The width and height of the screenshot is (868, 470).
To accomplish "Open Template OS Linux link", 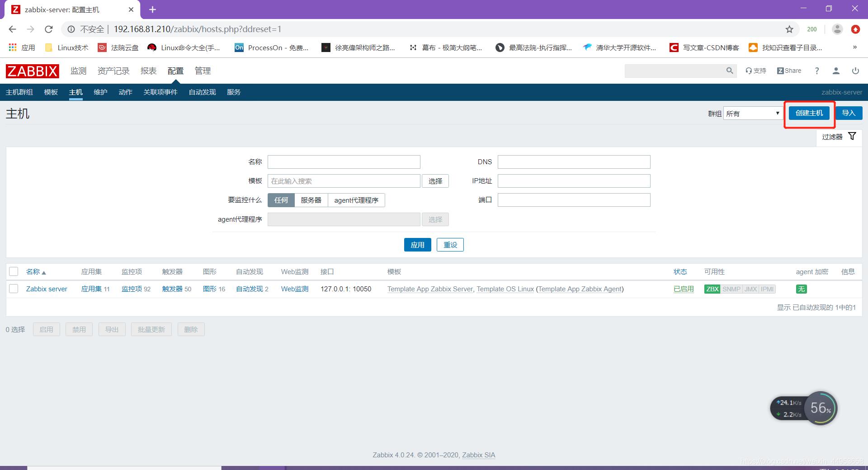I will [x=505, y=289].
